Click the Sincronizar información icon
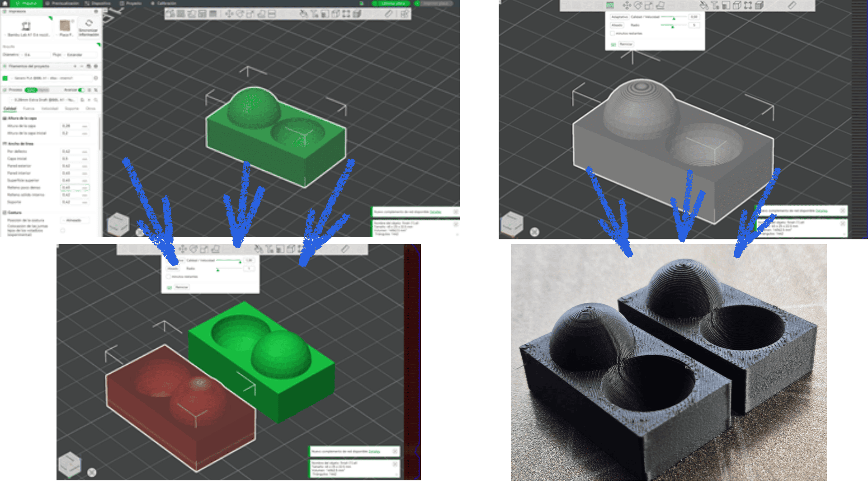This screenshot has width=868, height=488. click(x=89, y=23)
